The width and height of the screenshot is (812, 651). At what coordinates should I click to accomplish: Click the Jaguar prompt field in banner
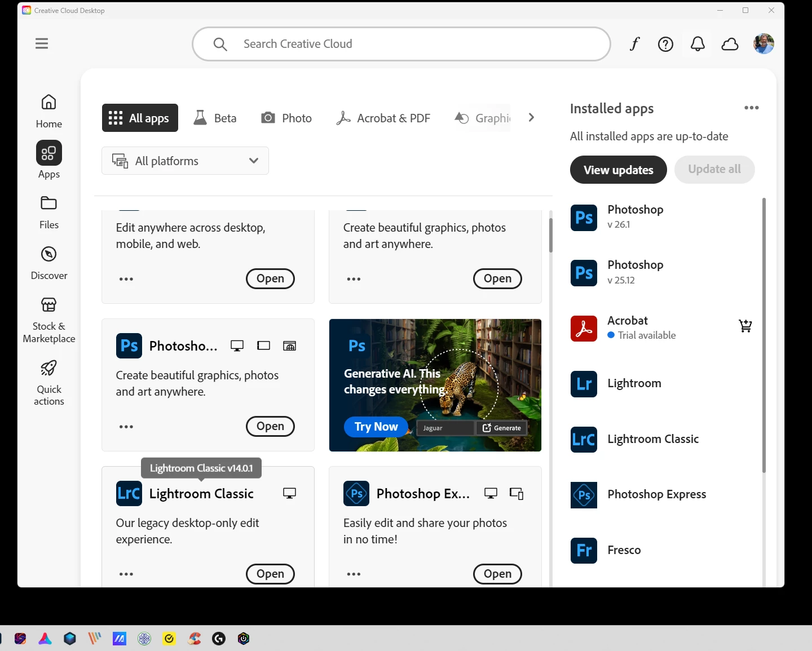[x=445, y=428]
